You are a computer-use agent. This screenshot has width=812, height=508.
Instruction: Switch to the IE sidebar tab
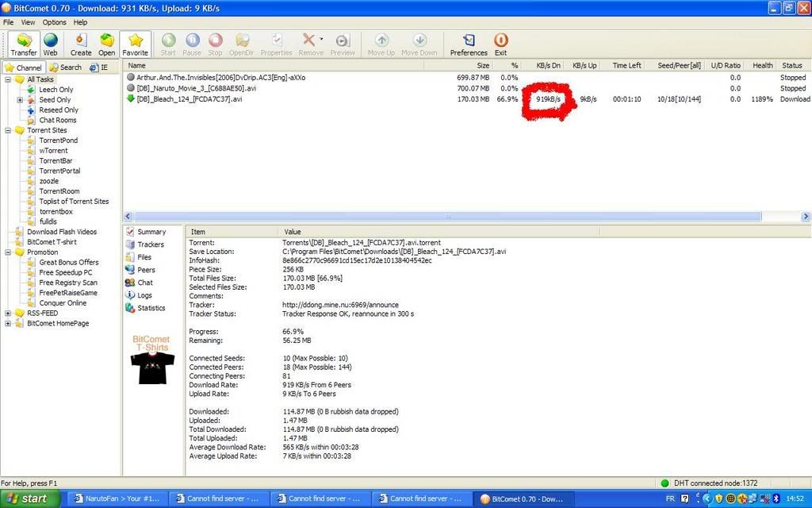99,67
